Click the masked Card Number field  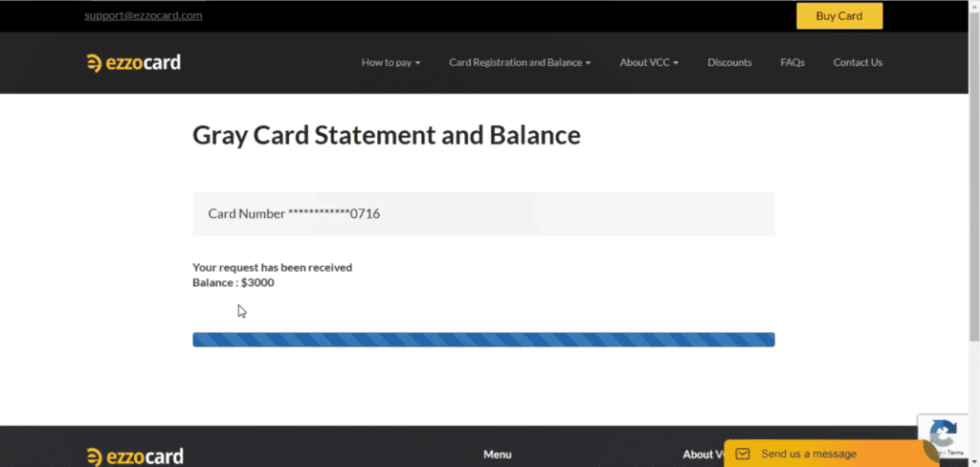tap(483, 213)
